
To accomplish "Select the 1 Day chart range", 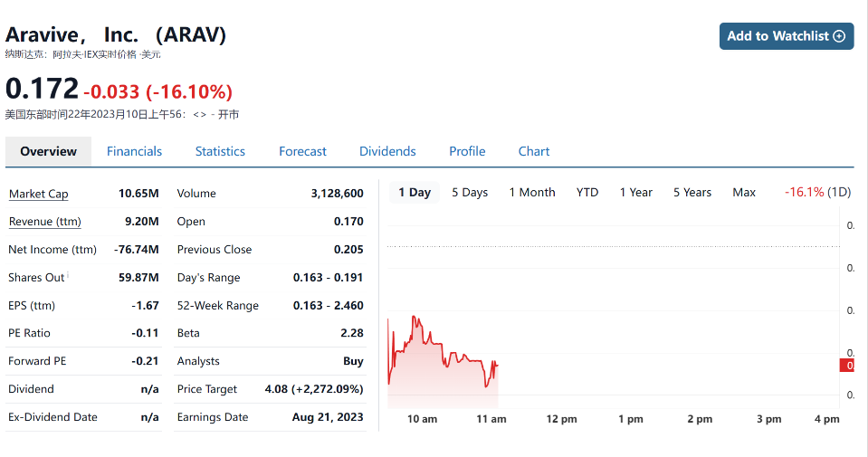I will click(415, 192).
